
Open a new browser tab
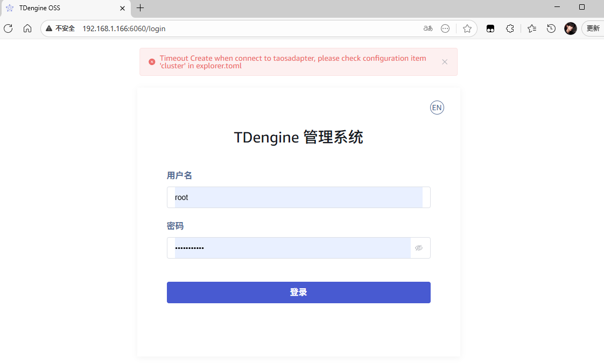click(141, 8)
